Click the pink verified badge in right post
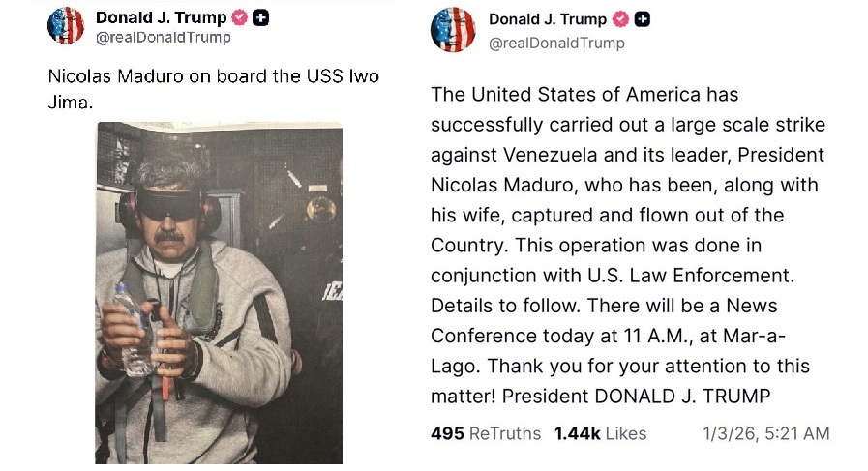This screenshot has width=868, height=471. coord(620,19)
